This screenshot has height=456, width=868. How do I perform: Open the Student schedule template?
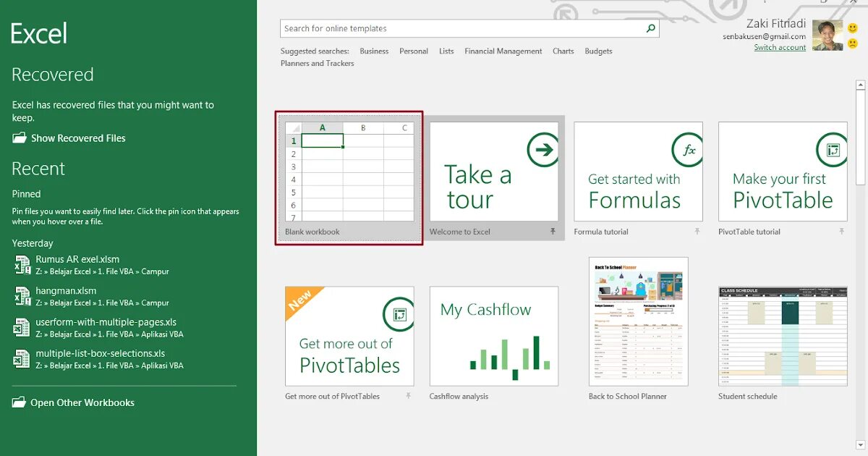(783, 336)
